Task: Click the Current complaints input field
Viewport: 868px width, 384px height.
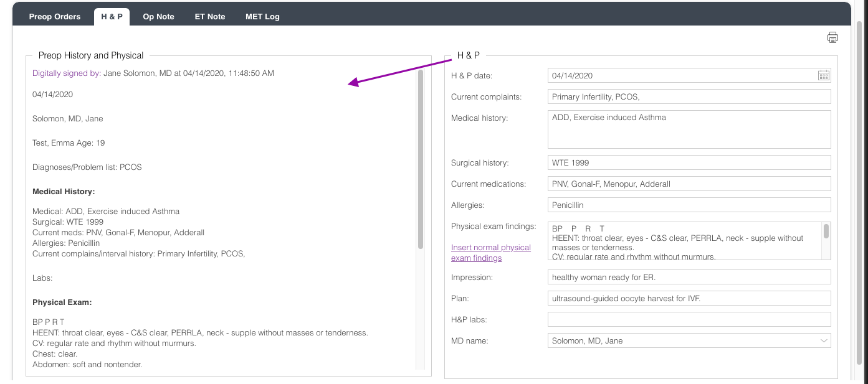Action: [x=689, y=96]
